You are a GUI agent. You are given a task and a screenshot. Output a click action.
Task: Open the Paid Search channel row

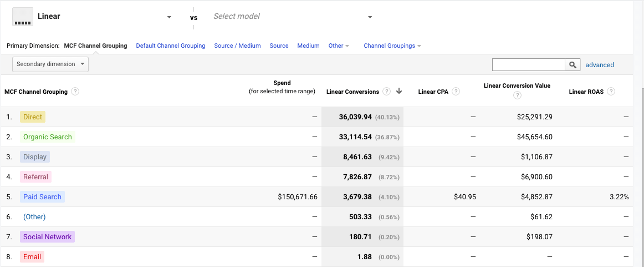[42, 197]
